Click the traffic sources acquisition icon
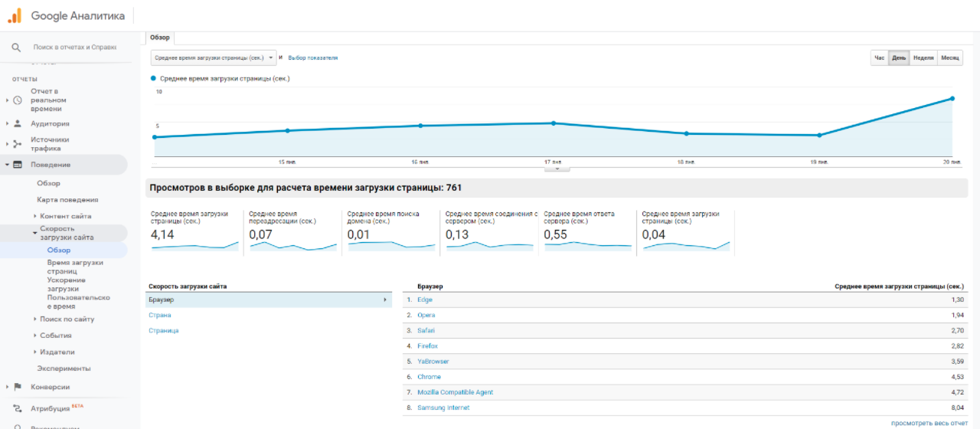 pyautogui.click(x=18, y=144)
